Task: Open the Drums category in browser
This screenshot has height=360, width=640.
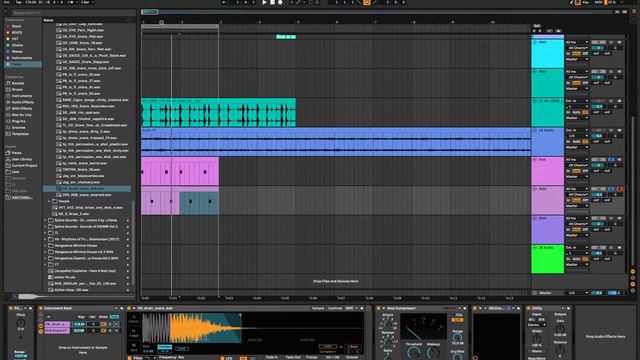Action: (17, 89)
